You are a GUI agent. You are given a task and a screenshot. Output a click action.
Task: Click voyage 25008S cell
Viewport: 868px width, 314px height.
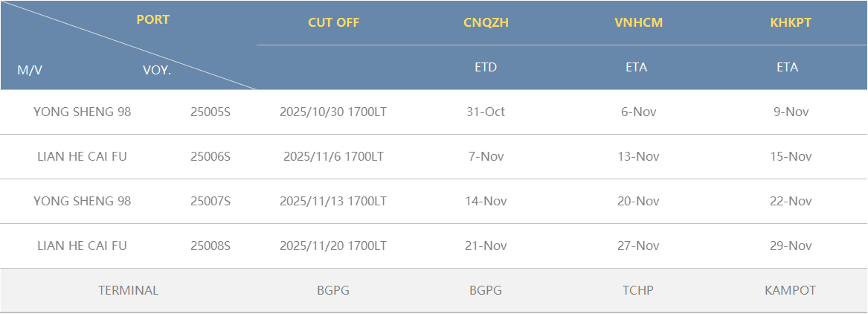click(210, 246)
